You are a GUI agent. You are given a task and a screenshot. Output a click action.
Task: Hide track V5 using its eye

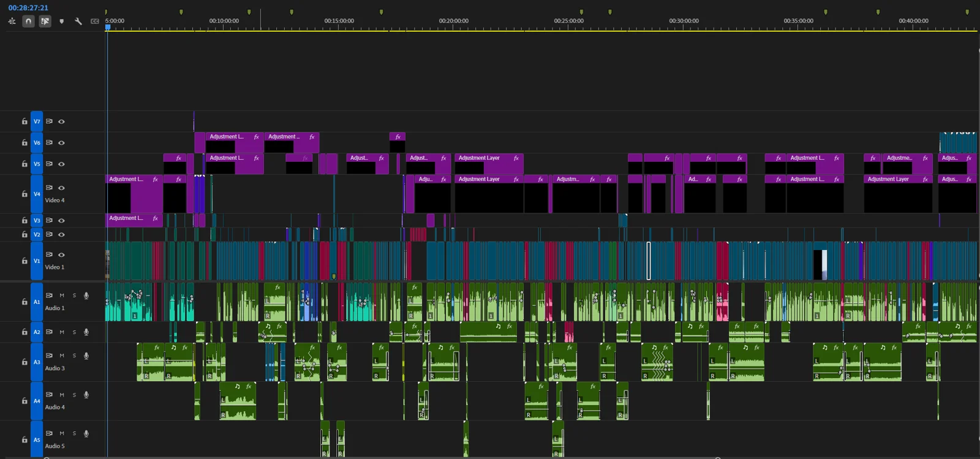(x=61, y=164)
